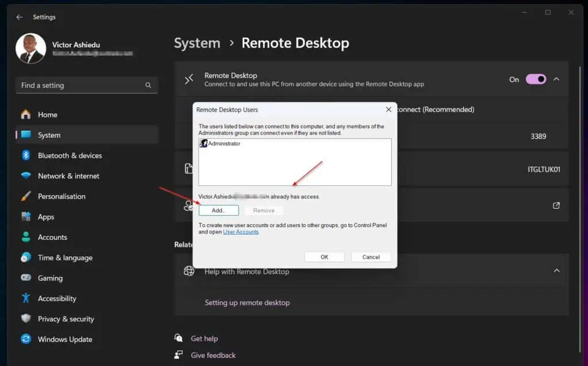Screen dimensions: 588x366
Task: Click the Personalisation brush icon
Action: coord(26,196)
